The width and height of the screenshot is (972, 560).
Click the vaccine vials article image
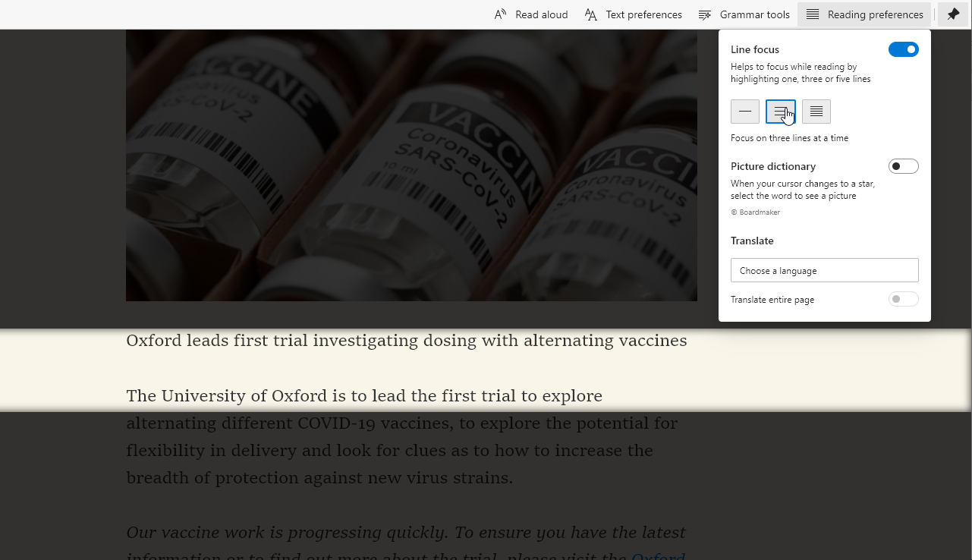coord(411,165)
